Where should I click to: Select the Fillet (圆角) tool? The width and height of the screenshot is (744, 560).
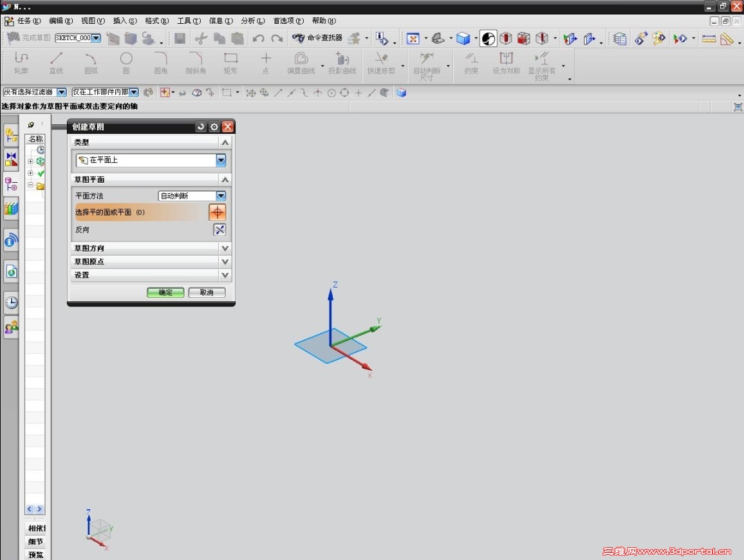click(x=161, y=63)
